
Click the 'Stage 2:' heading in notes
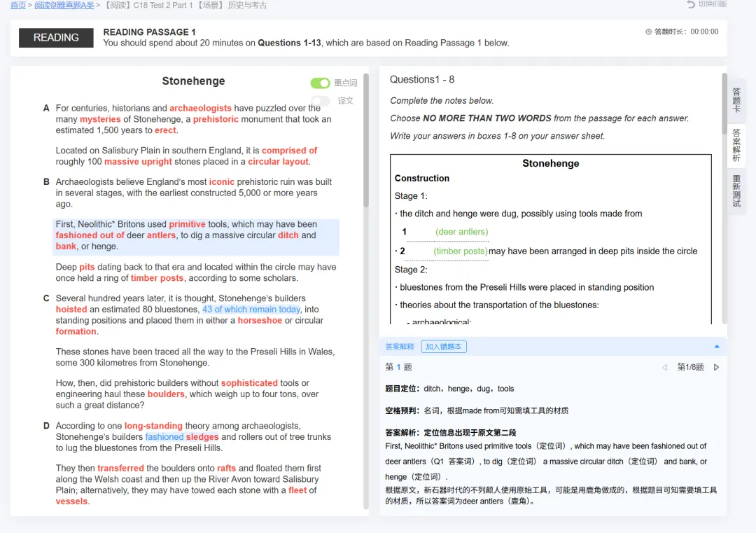[x=411, y=270]
